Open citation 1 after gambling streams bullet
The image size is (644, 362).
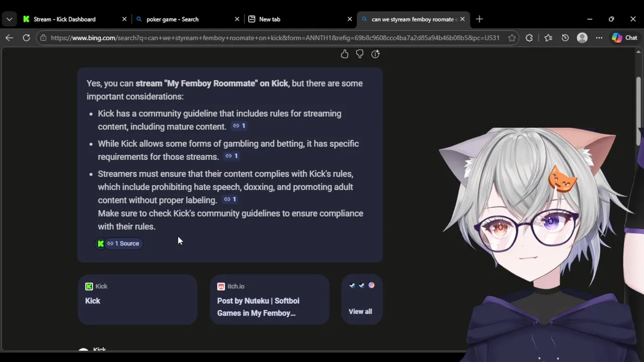point(231,156)
